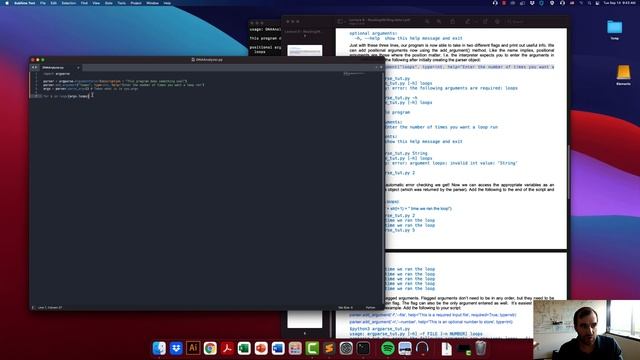Open the highlight options dropdown arrow in Preview
This screenshot has width=640, height=360.
tap(475, 21)
